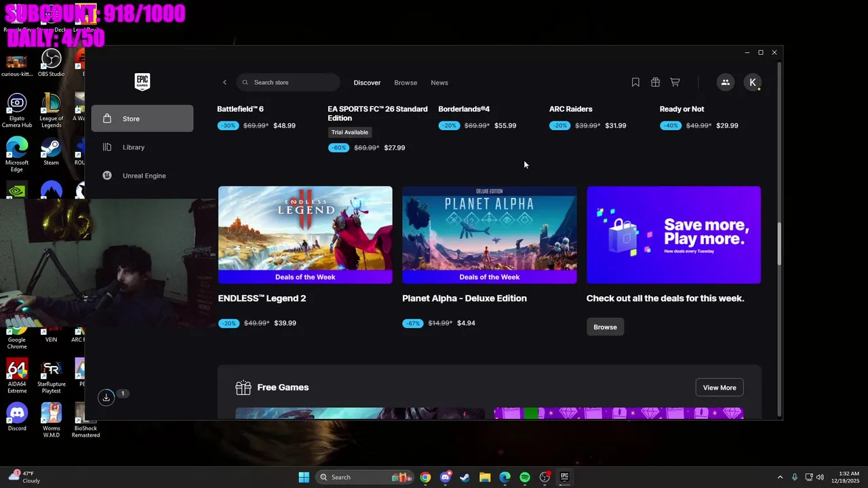Image resolution: width=868 pixels, height=488 pixels.
Task: Switch to the Discover tab
Action: (x=367, y=83)
